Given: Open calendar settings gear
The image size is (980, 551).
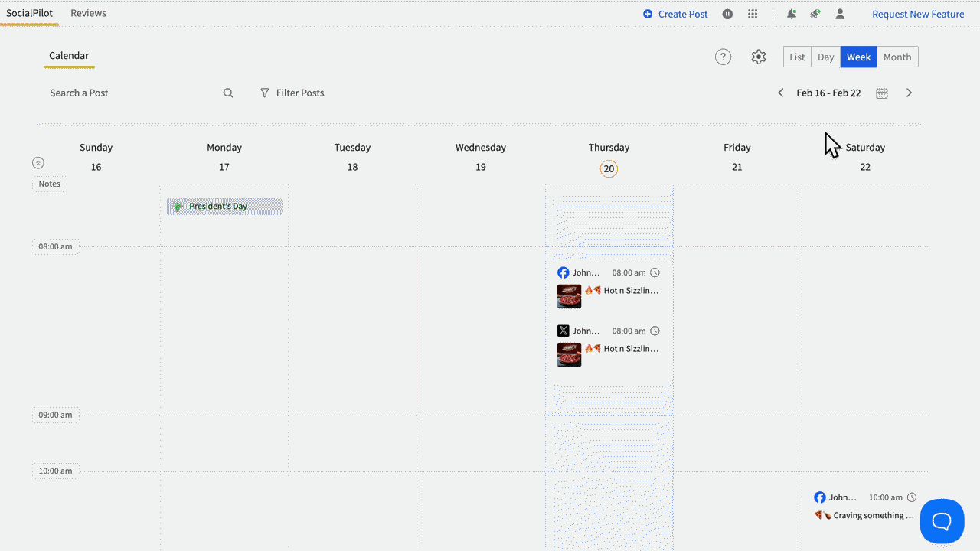Looking at the screenshot, I should point(759,57).
